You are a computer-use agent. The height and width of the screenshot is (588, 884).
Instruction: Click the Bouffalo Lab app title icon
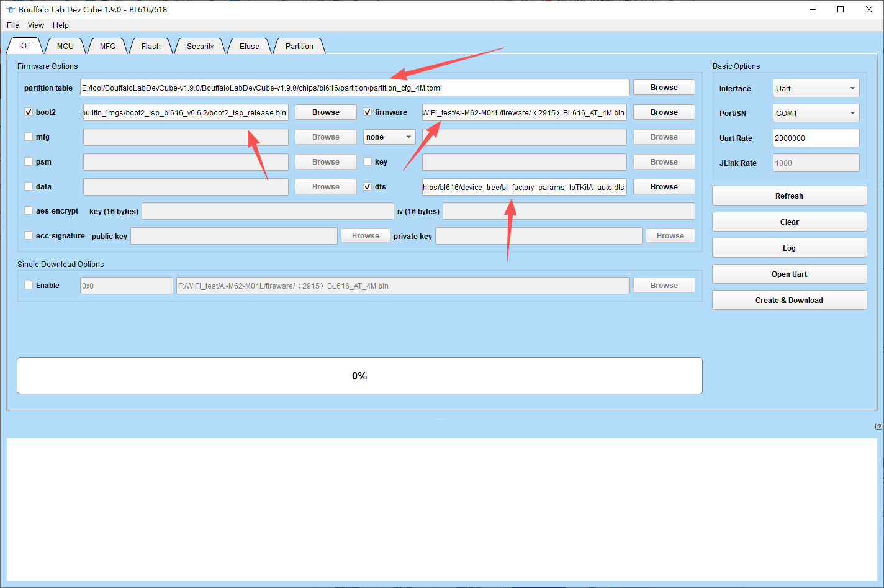pyautogui.click(x=10, y=10)
